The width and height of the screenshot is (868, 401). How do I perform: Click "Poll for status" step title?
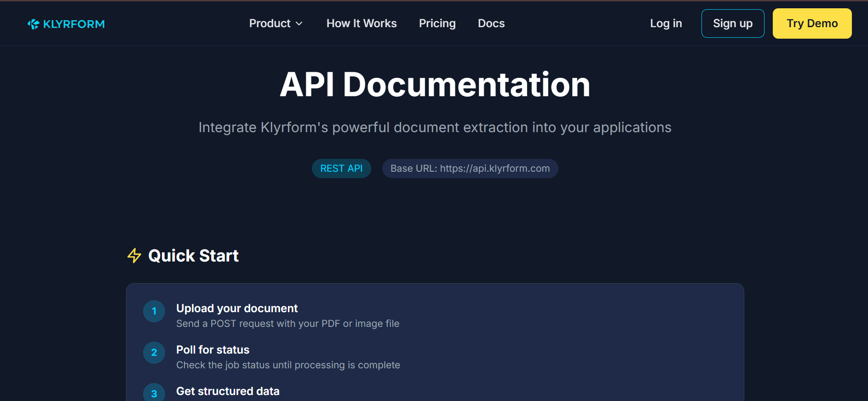click(213, 349)
